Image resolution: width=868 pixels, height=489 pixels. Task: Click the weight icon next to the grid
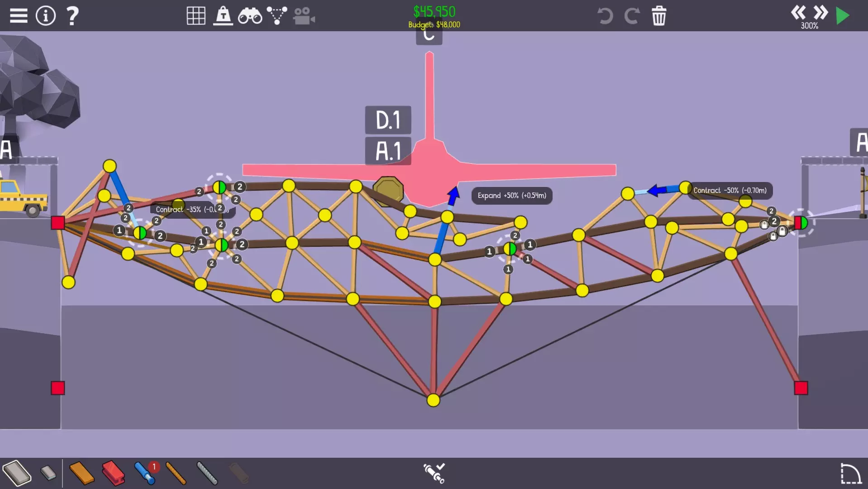(x=223, y=16)
